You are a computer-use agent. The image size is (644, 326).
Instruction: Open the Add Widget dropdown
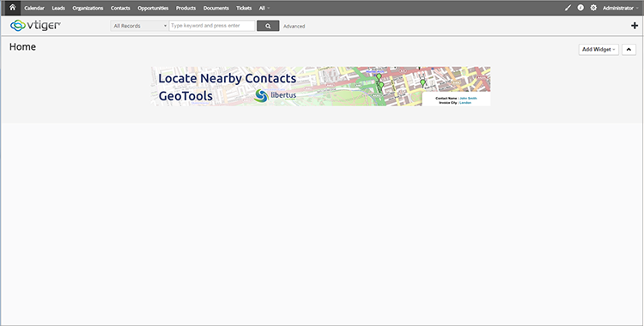pyautogui.click(x=598, y=49)
